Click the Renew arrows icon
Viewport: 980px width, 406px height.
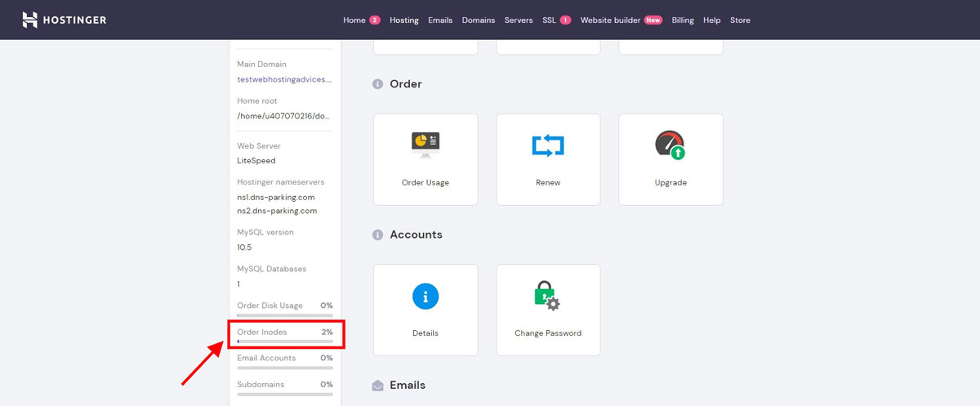pyautogui.click(x=548, y=145)
